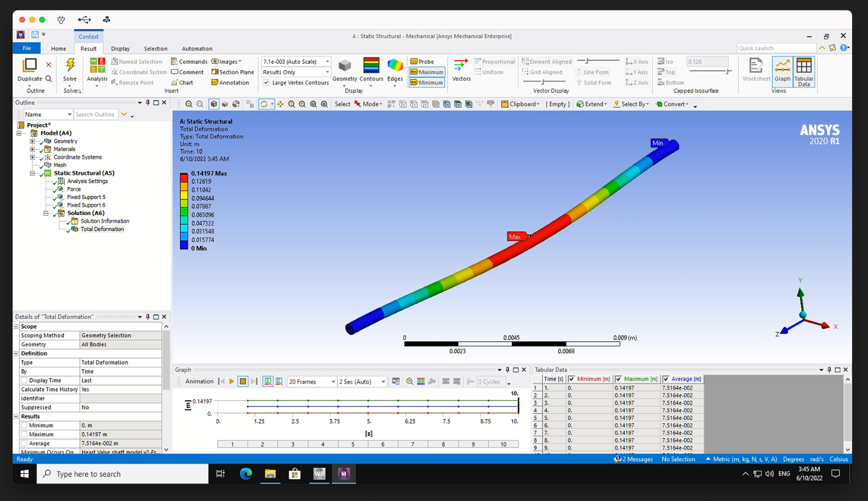Viewport: 868px width, 501px height.
Task: Select Total Deformation in the tree
Action: click(102, 229)
